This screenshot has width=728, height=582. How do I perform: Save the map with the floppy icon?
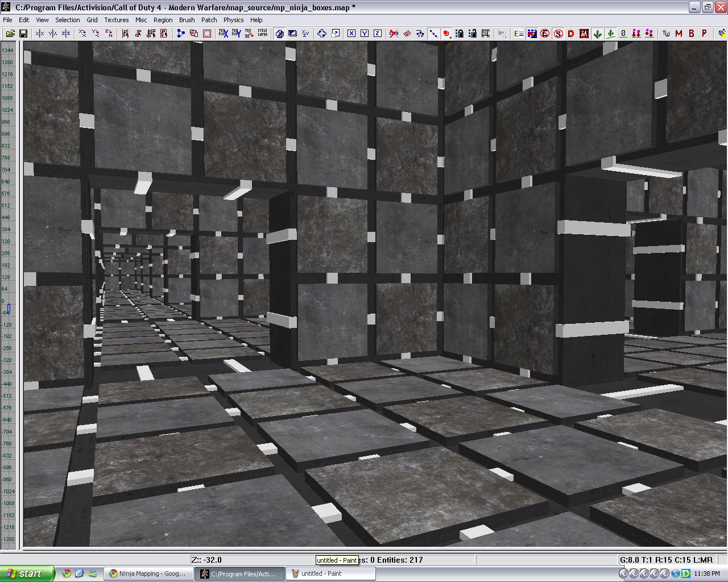coord(23,34)
